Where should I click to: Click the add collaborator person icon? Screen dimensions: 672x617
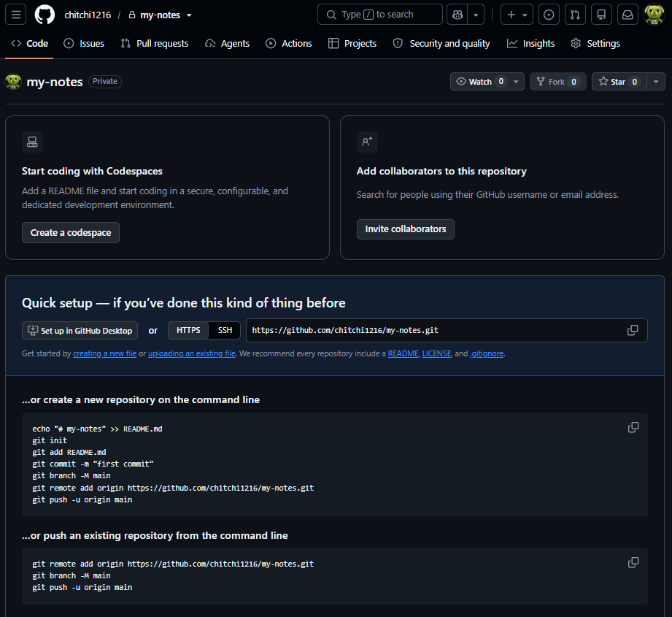[367, 142]
